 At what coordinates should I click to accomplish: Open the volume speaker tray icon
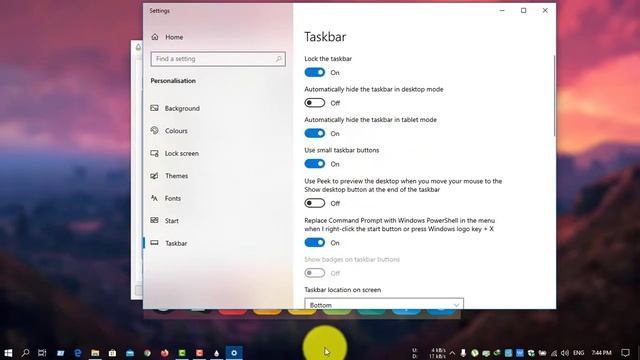(565, 353)
